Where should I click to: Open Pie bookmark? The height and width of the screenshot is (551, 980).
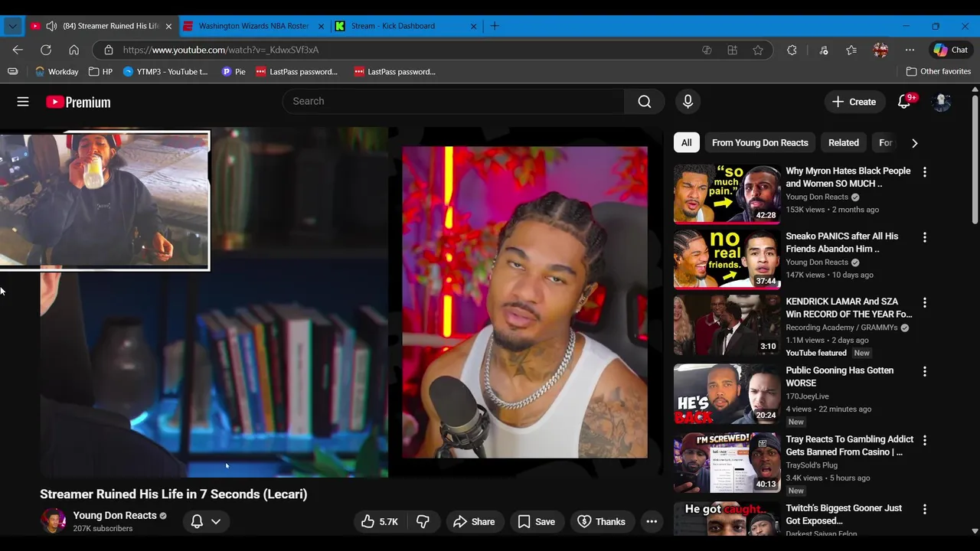click(234, 71)
